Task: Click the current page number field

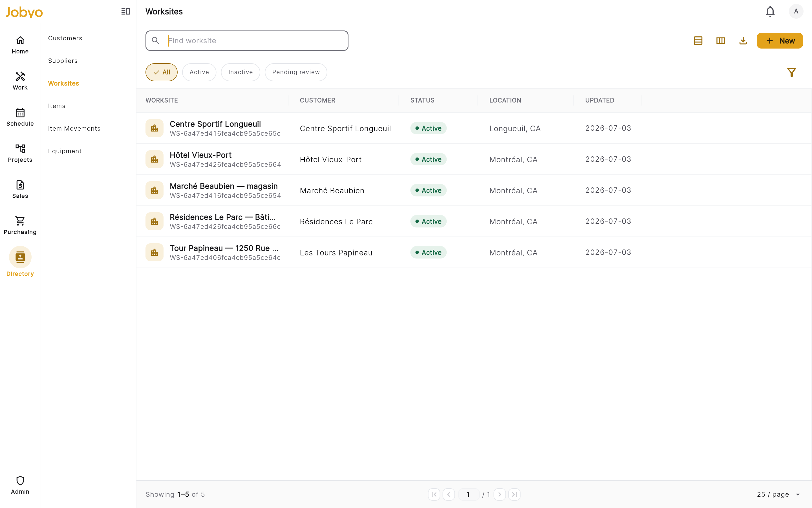Action: [468, 494]
